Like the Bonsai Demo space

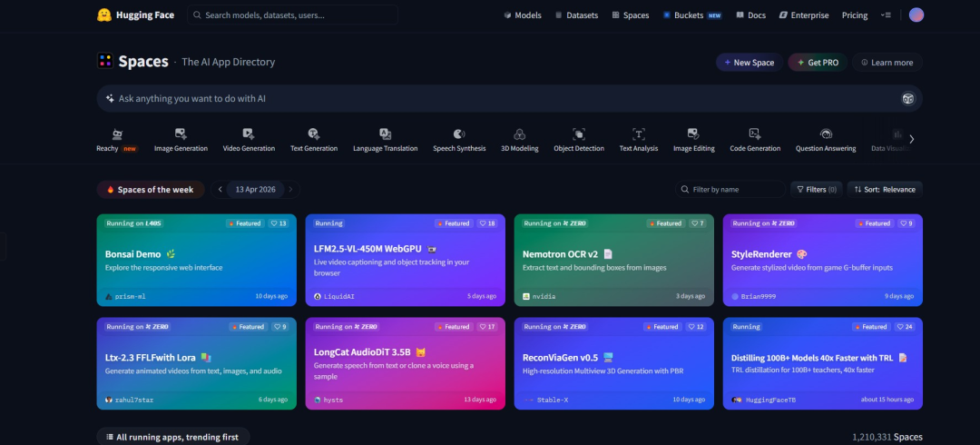click(x=279, y=223)
